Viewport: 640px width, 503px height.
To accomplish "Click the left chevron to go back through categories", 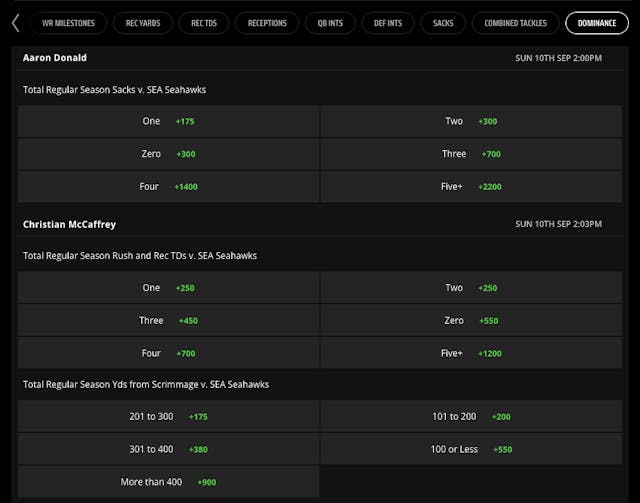I will pos(16,23).
